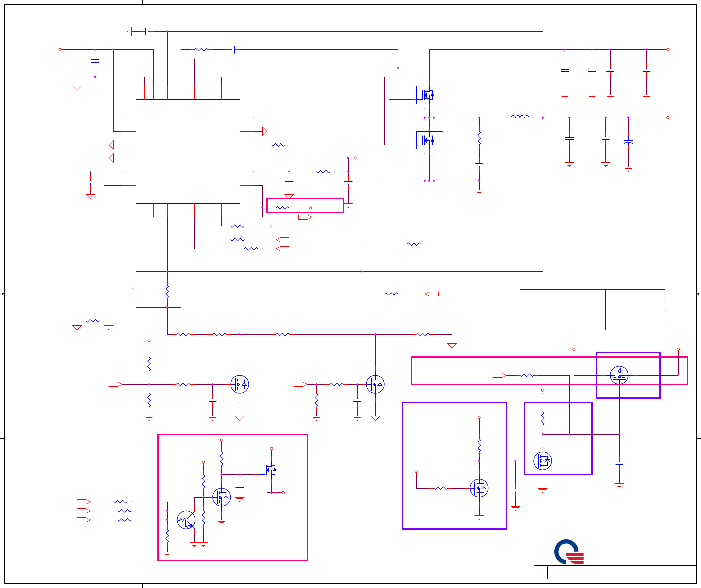Select the topmost of the three stacked input ports
This screenshot has height=588, width=701.
point(84,502)
